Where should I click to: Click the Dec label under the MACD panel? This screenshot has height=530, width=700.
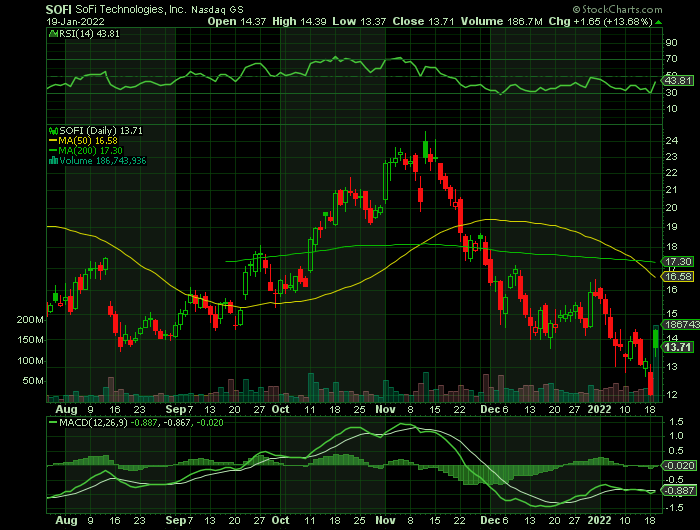[490, 521]
